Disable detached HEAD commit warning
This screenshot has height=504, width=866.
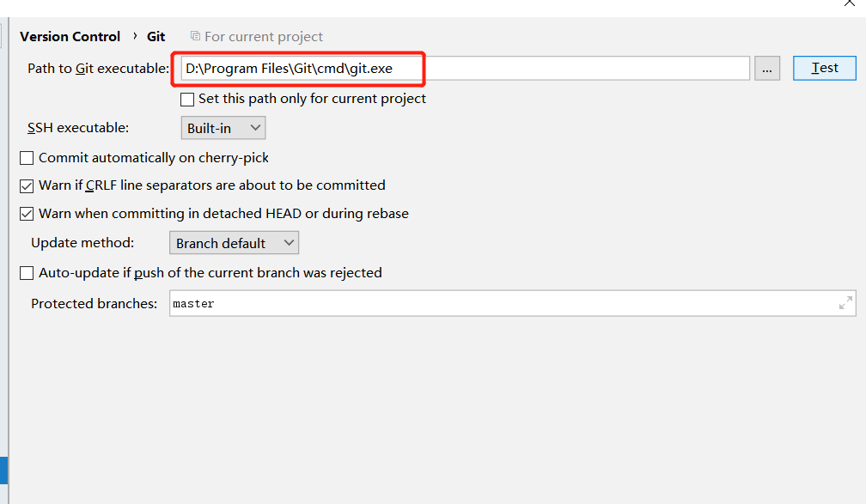pos(27,213)
